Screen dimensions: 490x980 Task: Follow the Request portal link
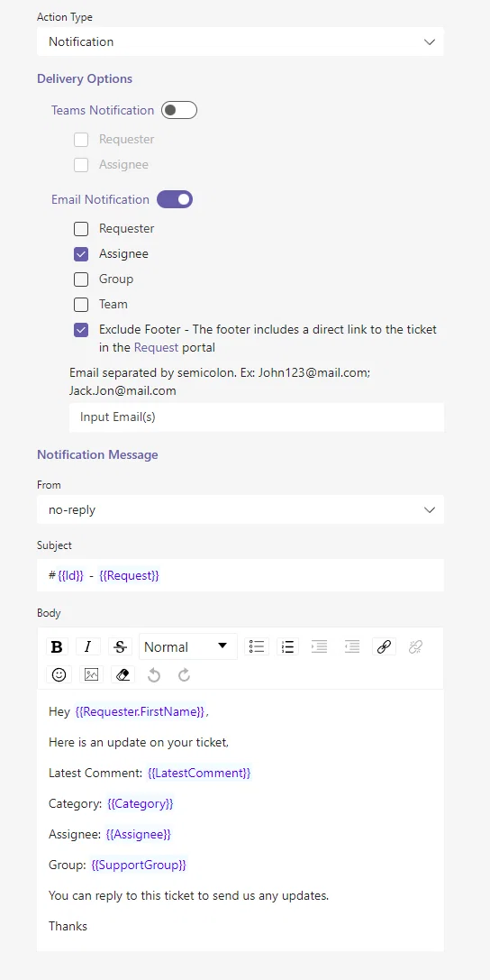(156, 347)
